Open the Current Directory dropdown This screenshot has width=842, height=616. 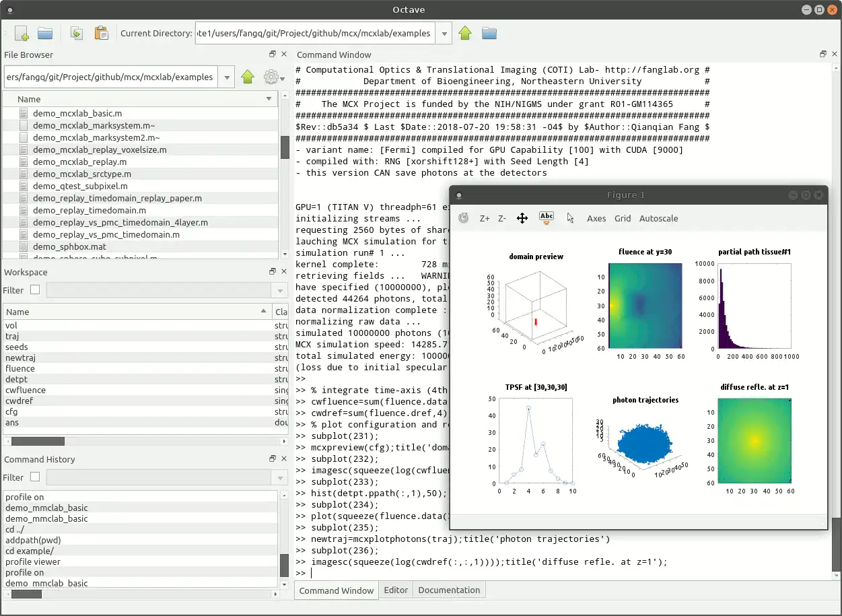coord(444,33)
